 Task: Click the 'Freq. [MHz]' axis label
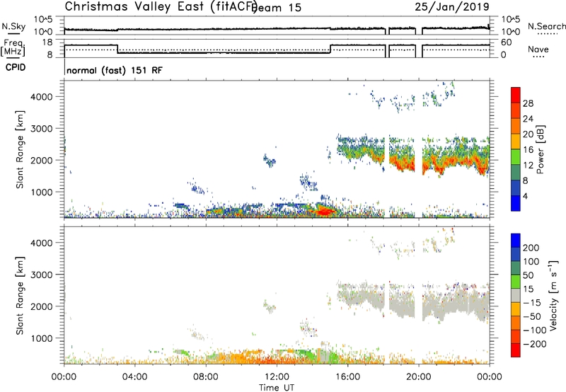(x=13, y=48)
